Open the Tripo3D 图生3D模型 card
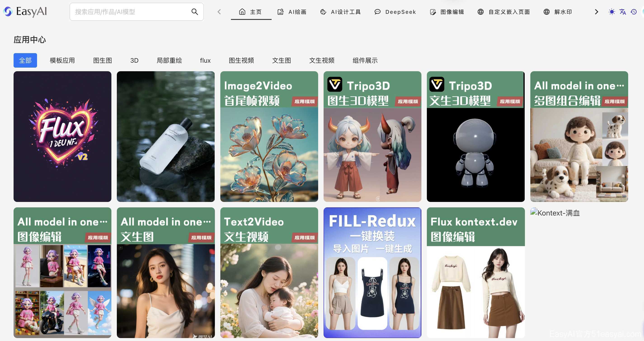Screen dimensions: 644x341 click(x=372, y=137)
